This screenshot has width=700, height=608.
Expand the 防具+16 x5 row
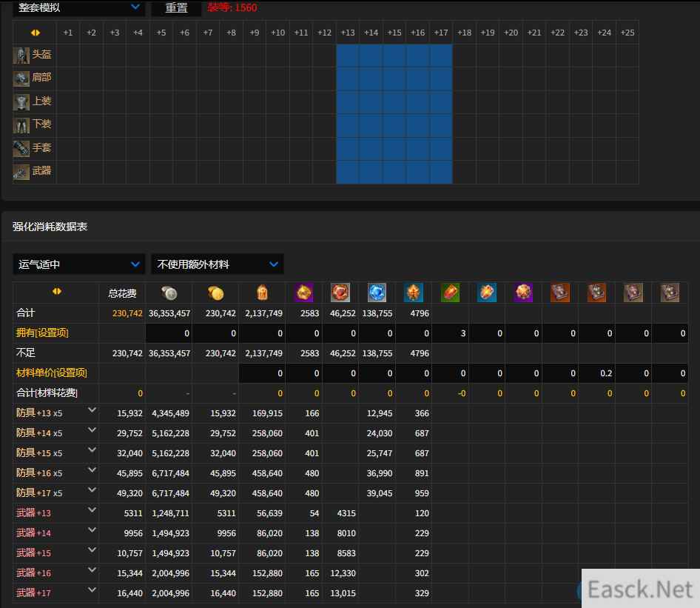(92, 470)
